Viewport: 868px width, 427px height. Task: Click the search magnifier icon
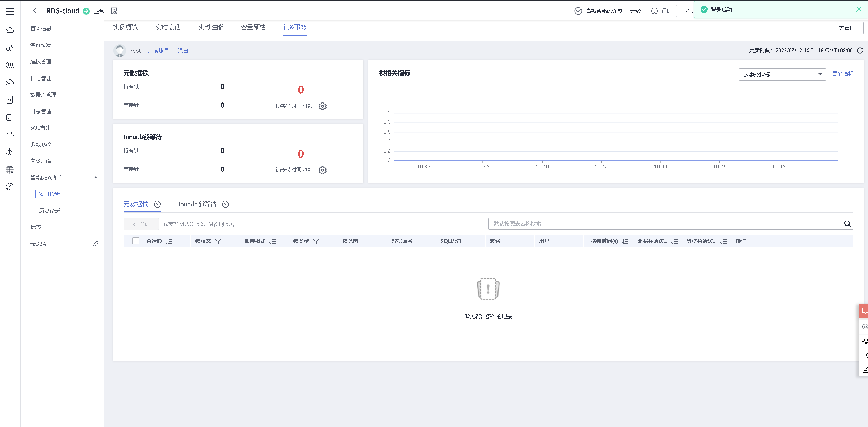(x=847, y=224)
